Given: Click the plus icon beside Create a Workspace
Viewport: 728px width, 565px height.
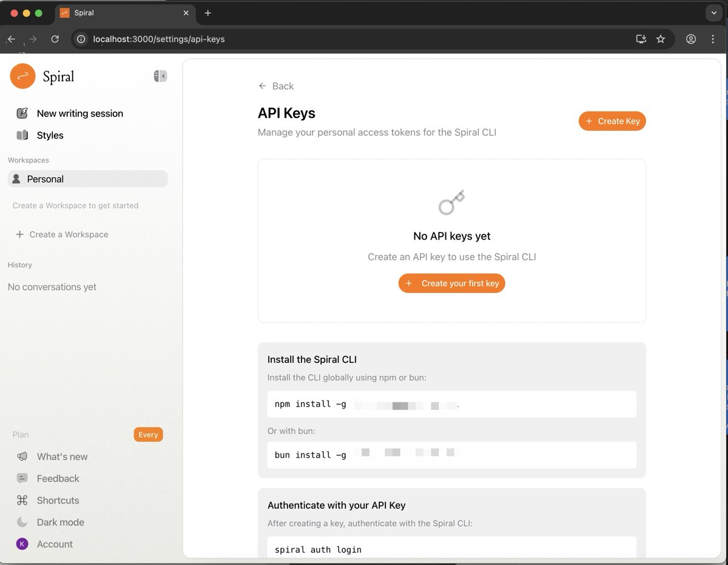Looking at the screenshot, I should [19, 234].
